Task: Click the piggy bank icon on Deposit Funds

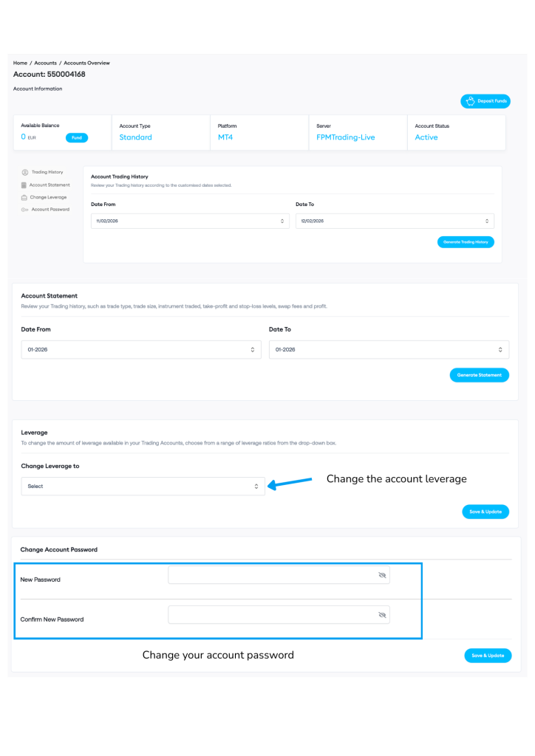Action: pyautogui.click(x=470, y=101)
